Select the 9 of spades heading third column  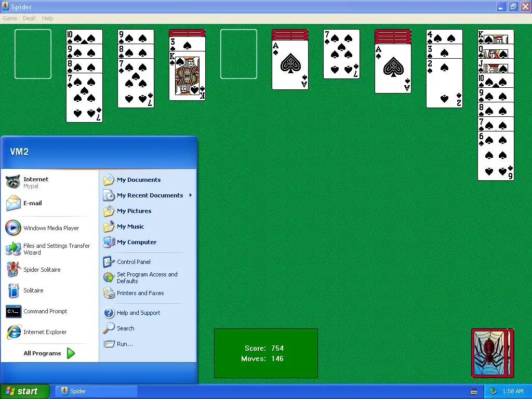136,36
